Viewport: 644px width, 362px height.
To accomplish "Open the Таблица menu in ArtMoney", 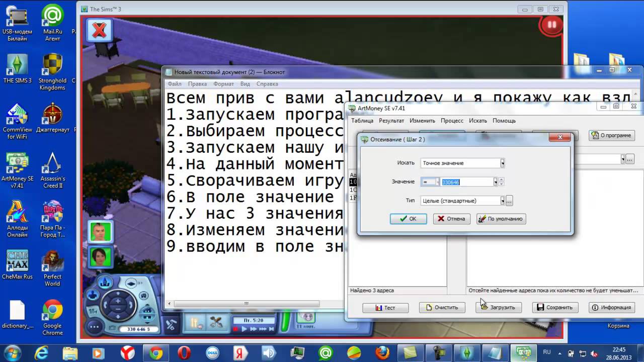I will tap(362, 121).
